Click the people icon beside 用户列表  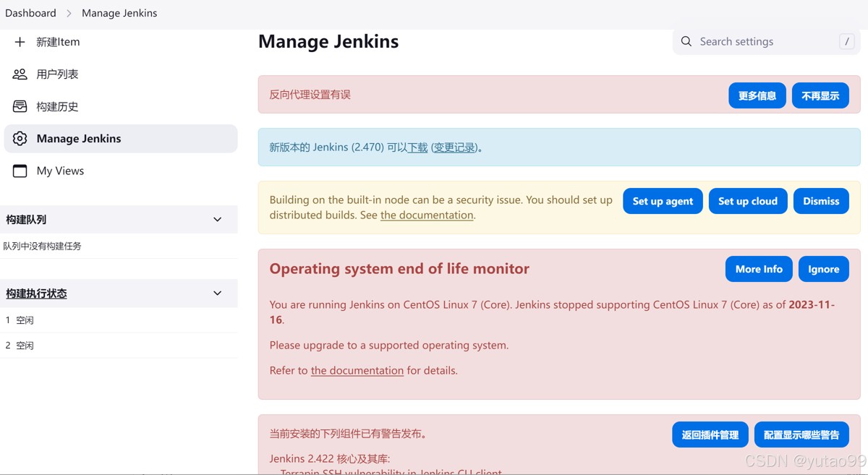click(x=20, y=74)
